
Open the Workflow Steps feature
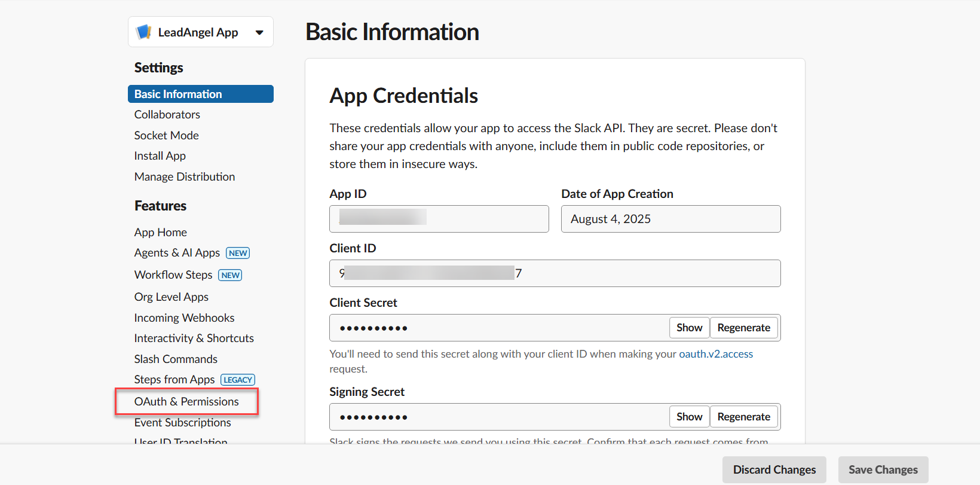pyautogui.click(x=173, y=274)
